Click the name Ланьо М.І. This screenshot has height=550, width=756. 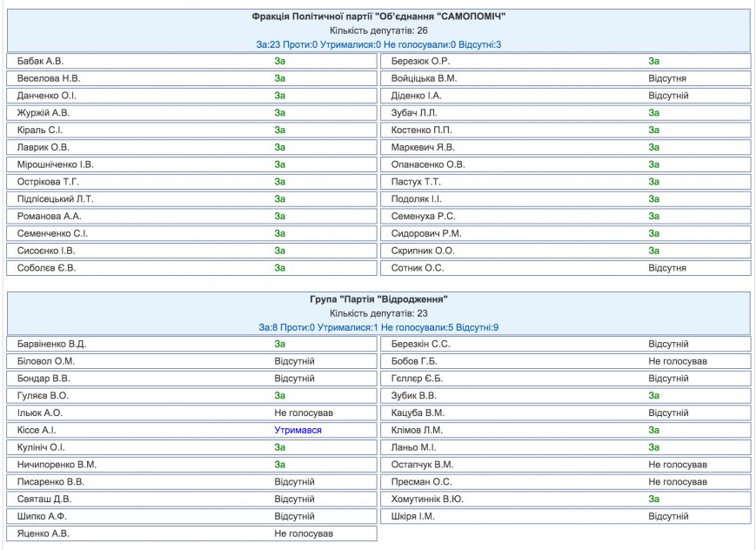pyautogui.click(x=413, y=447)
